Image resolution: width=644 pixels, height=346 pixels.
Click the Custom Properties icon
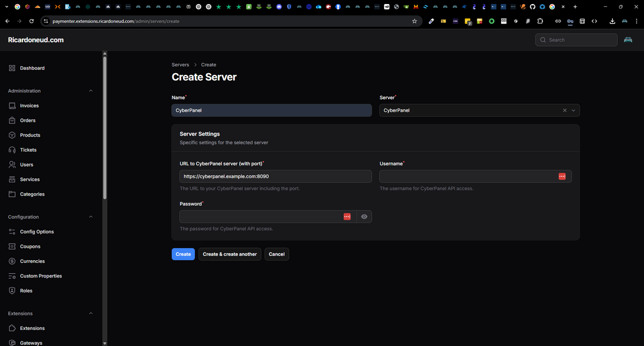12,276
